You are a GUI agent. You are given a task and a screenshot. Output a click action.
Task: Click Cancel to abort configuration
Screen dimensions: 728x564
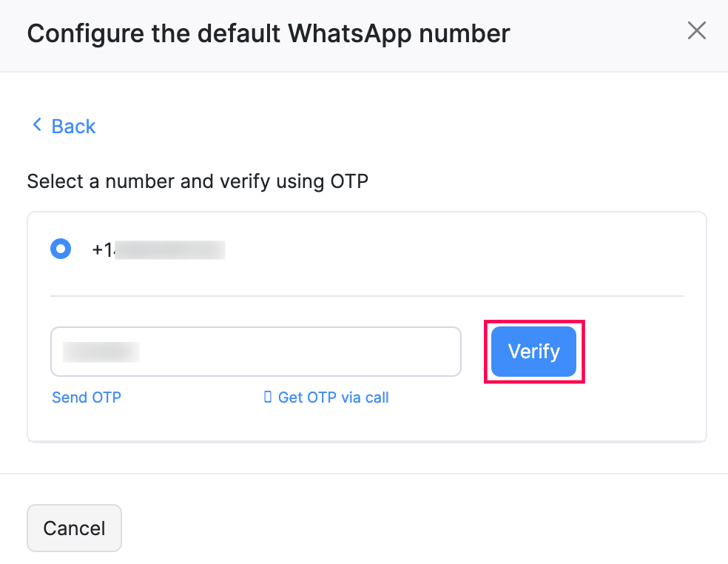74,528
